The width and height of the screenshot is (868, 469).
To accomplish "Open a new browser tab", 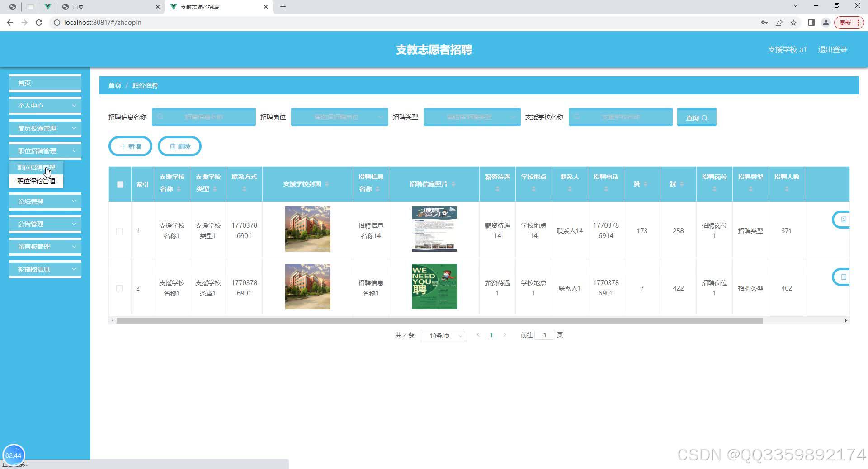I will click(x=283, y=7).
